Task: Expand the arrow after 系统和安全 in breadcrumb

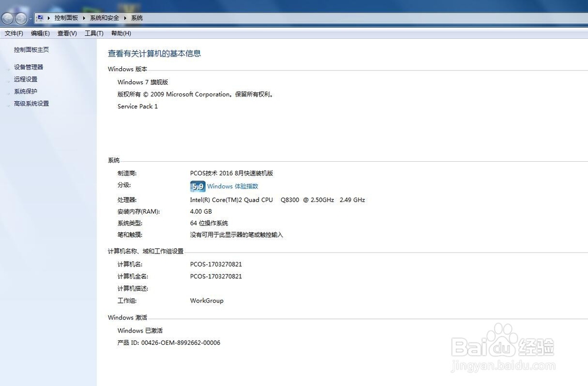Action: coord(125,18)
